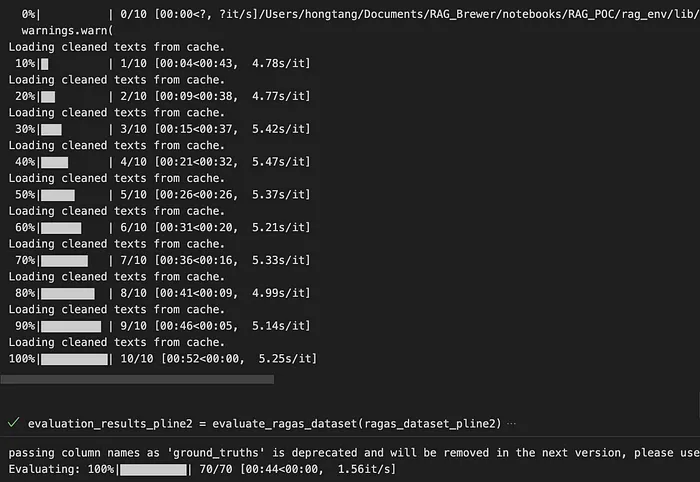The height and width of the screenshot is (482, 700).
Task: Click the green checkmark cell status icon
Action: pyautogui.click(x=13, y=424)
